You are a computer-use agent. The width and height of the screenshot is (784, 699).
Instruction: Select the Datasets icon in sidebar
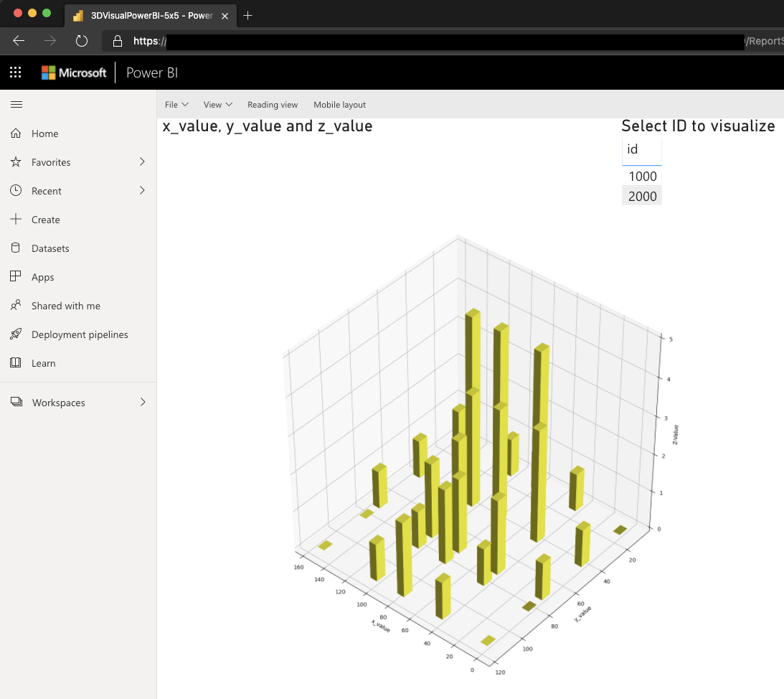[x=16, y=248]
